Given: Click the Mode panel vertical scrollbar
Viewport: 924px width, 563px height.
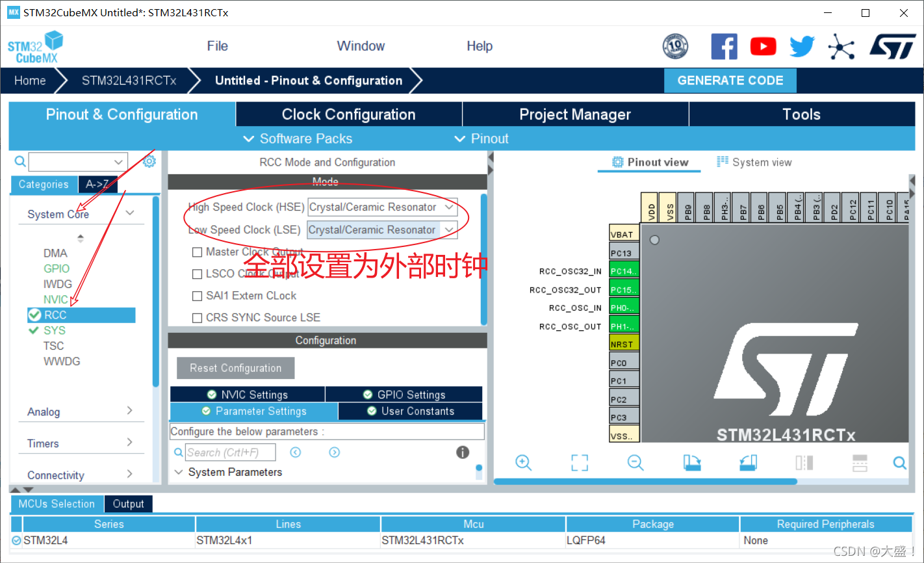Looking at the screenshot, I should [x=483, y=258].
